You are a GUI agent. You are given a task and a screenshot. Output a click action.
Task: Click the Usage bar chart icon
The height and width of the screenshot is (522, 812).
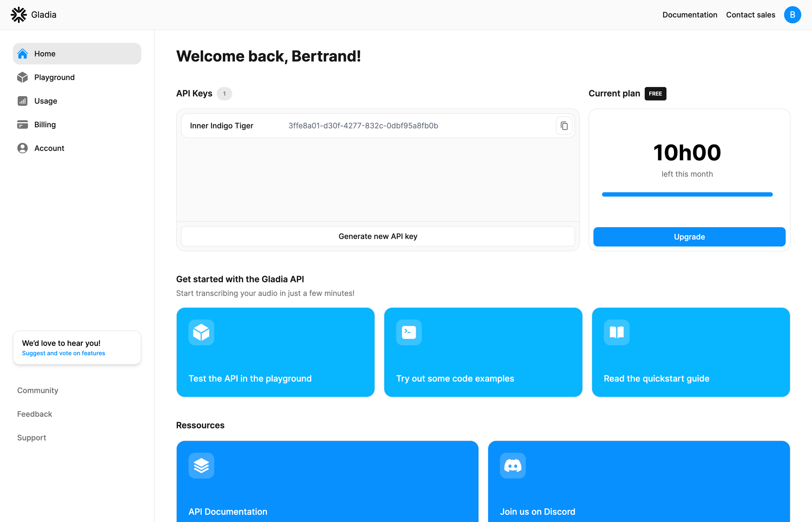pos(22,101)
